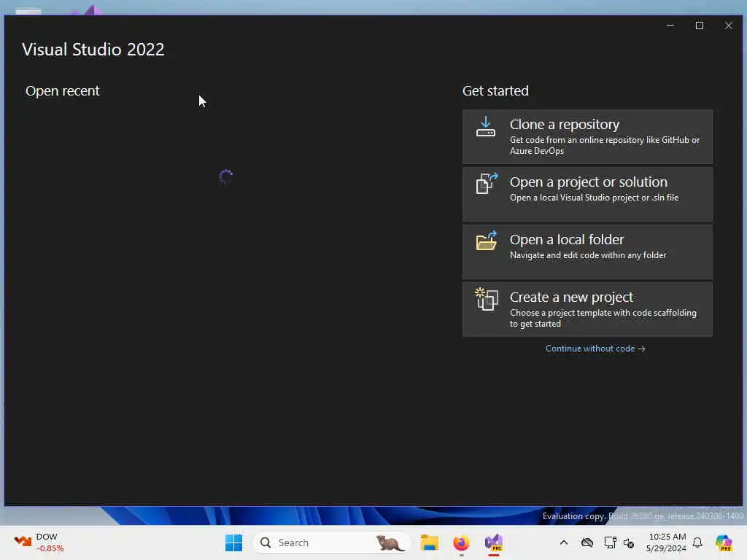Select the Clone a repository card title
Screen dimensions: 747x560
[565, 124]
